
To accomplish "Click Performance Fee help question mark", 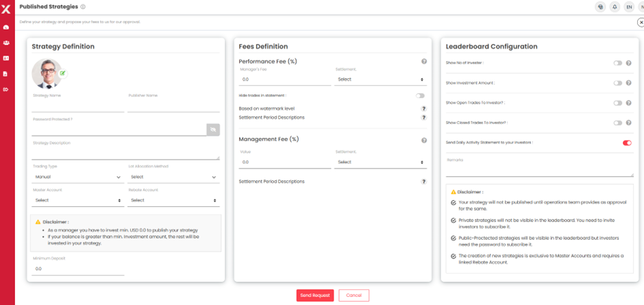I will point(424,62).
